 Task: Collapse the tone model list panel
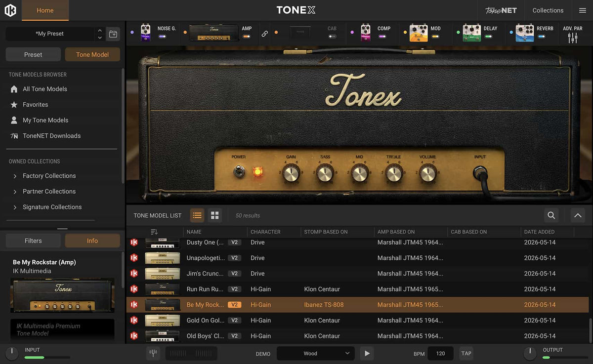(x=578, y=215)
